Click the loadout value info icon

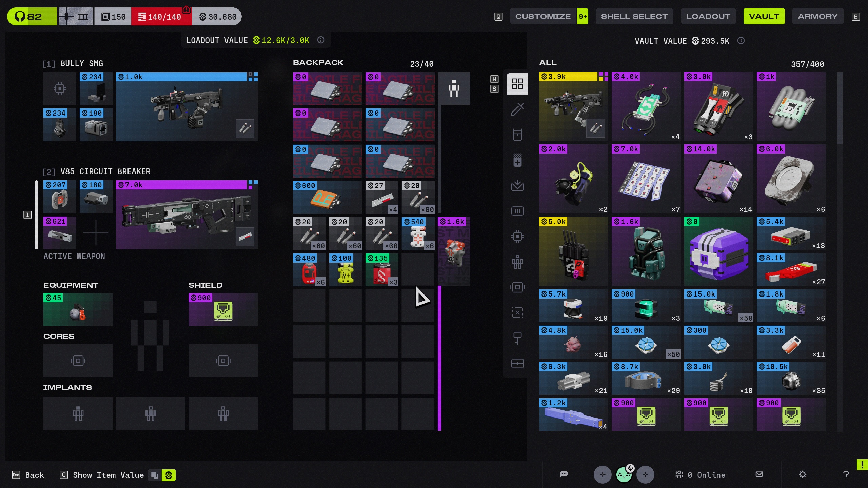(x=321, y=40)
